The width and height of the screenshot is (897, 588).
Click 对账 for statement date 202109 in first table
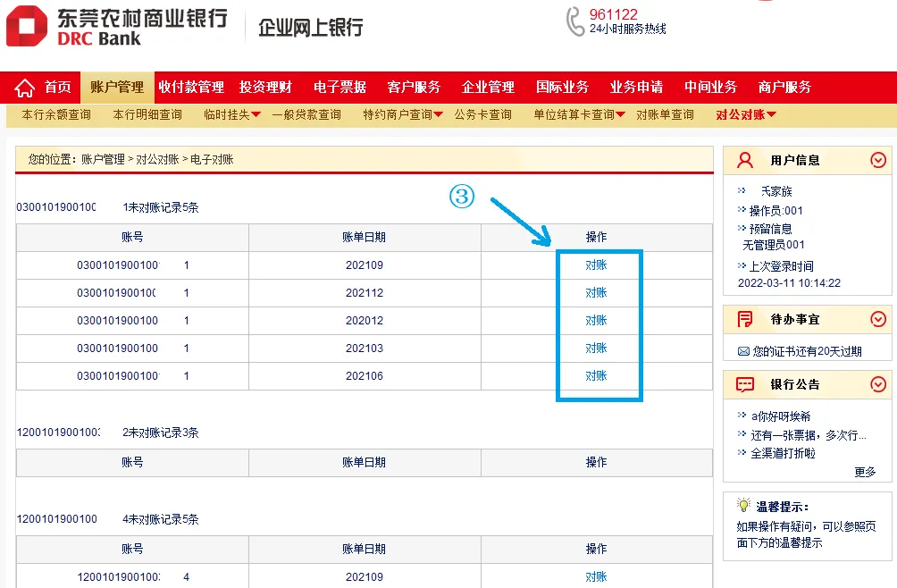596,265
